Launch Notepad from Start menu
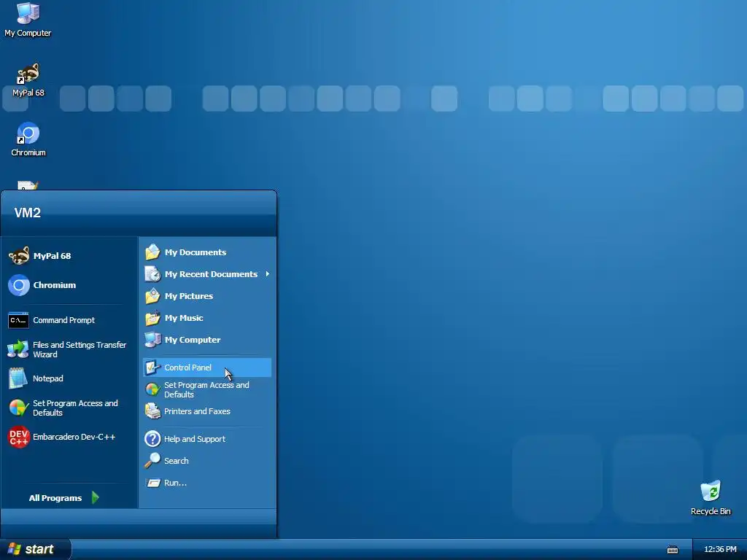 68,378
